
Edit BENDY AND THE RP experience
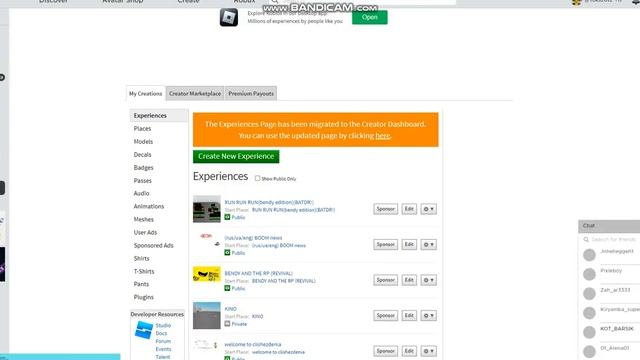409,280
